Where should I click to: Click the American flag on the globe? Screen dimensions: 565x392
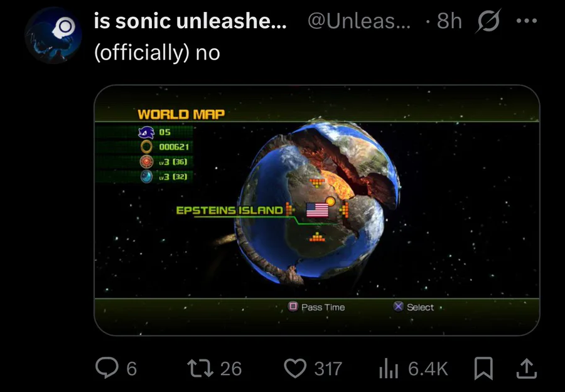(317, 209)
